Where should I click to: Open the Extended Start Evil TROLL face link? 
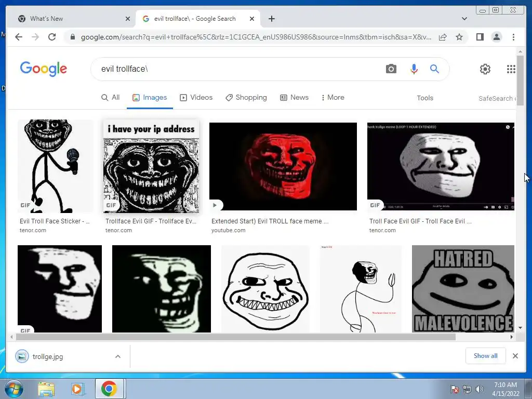270,221
